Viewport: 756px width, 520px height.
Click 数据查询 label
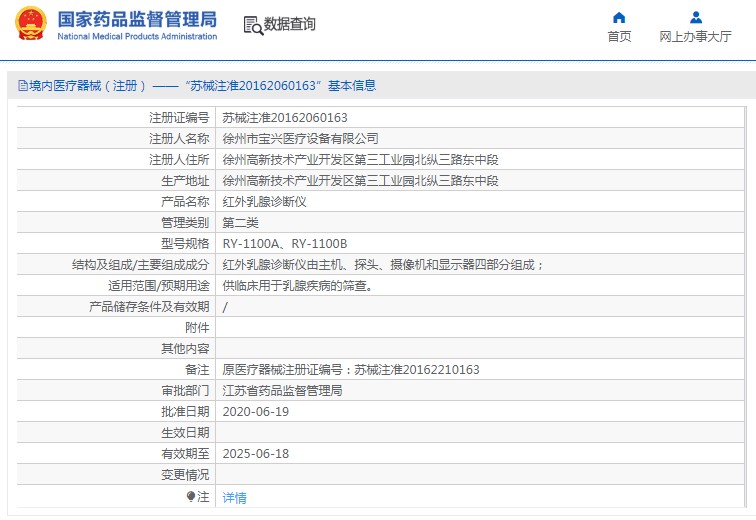[x=289, y=24]
